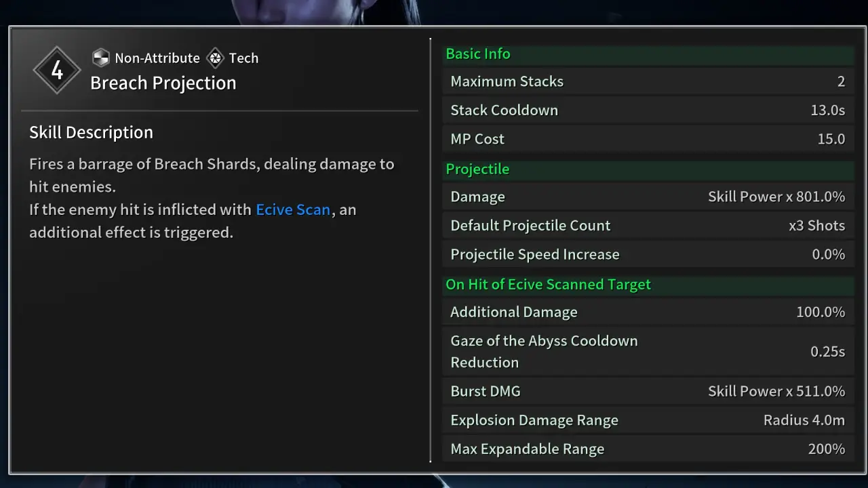Select the Maximum Stacks stat row
Viewport: 868px width, 488px height.
point(648,81)
